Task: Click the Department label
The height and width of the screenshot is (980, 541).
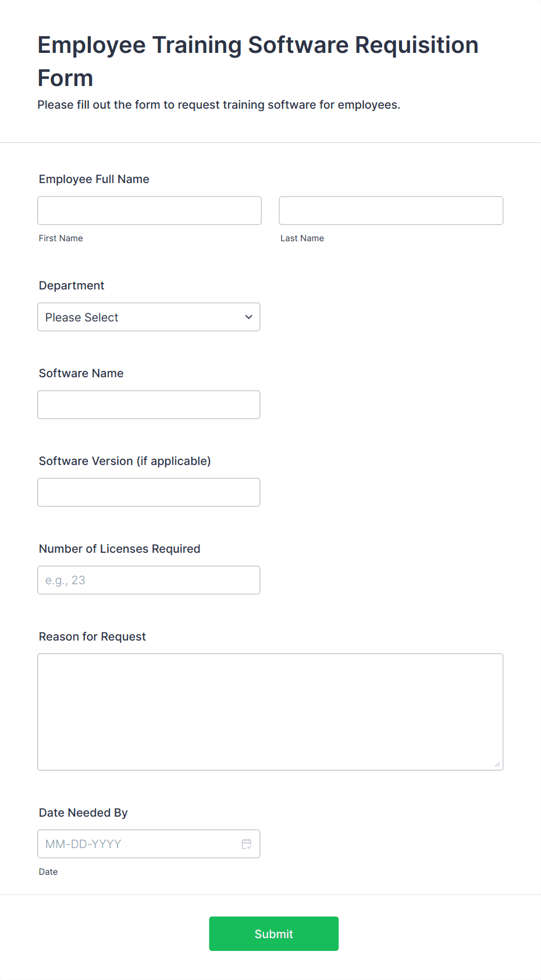Action: 72,285
